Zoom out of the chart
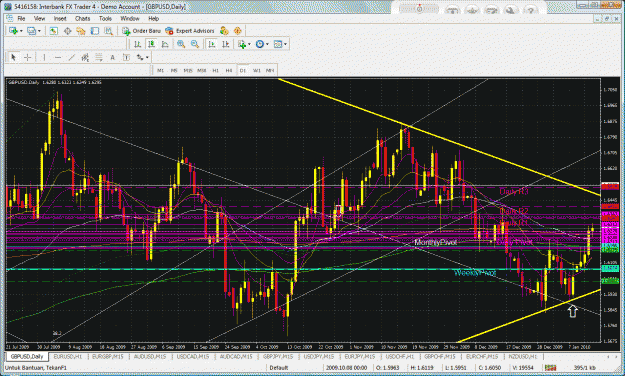Image resolution: width=625 pixels, height=376 pixels. tap(195, 44)
